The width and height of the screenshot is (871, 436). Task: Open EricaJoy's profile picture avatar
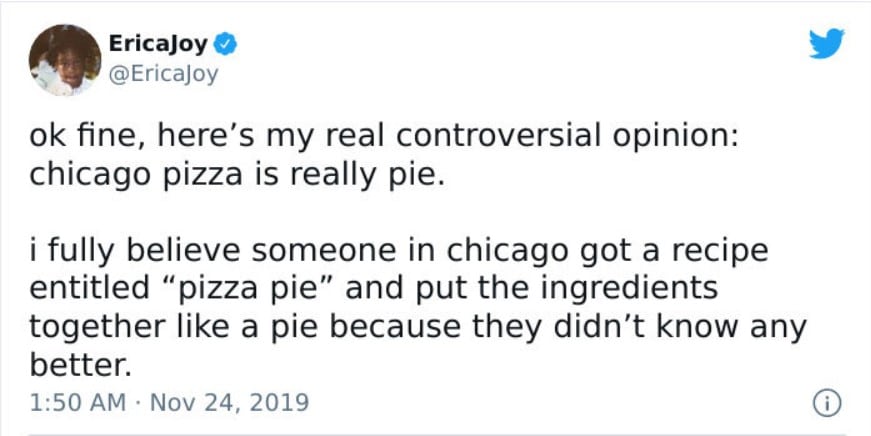click(x=65, y=60)
